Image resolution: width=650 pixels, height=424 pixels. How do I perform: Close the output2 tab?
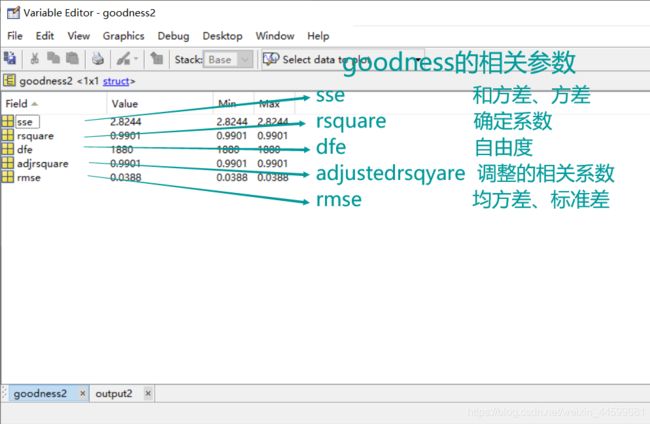tap(148, 393)
